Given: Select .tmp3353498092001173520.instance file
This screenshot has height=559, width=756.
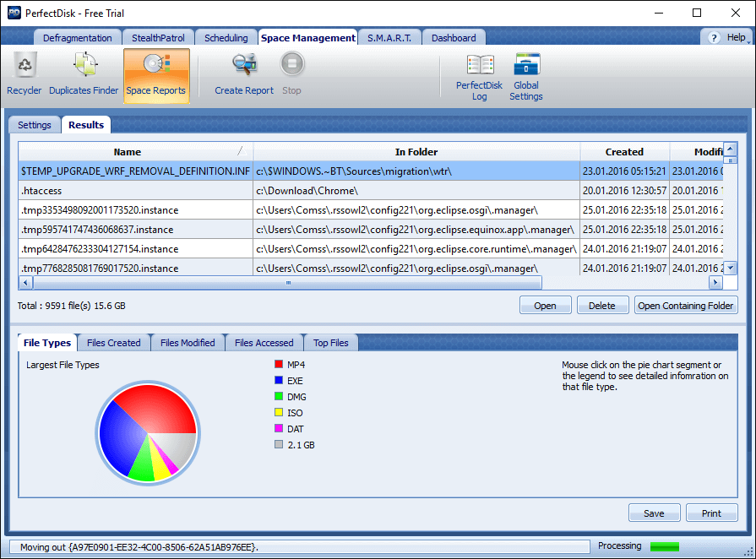Looking at the screenshot, I should click(x=370, y=210).
